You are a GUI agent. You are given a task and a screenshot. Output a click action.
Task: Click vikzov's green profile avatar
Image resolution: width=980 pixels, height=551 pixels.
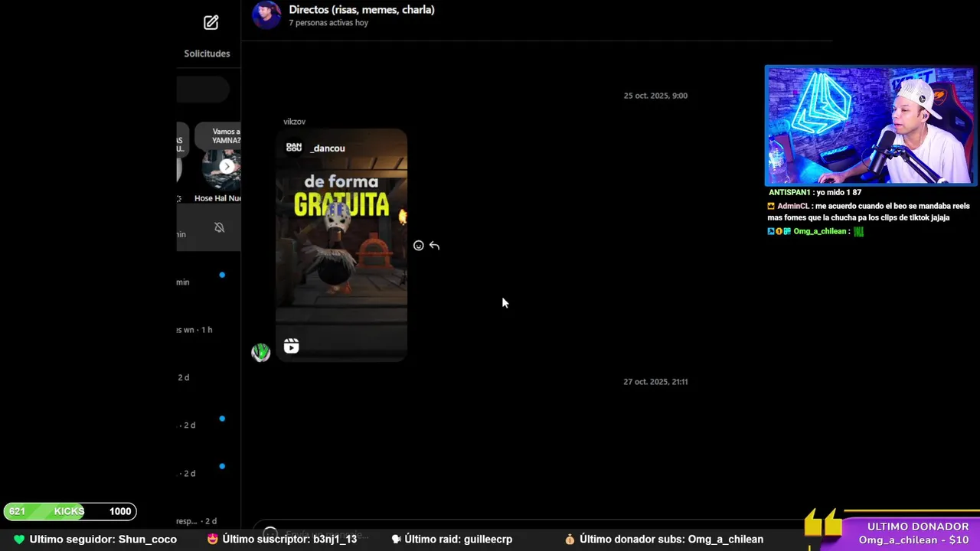coord(261,352)
